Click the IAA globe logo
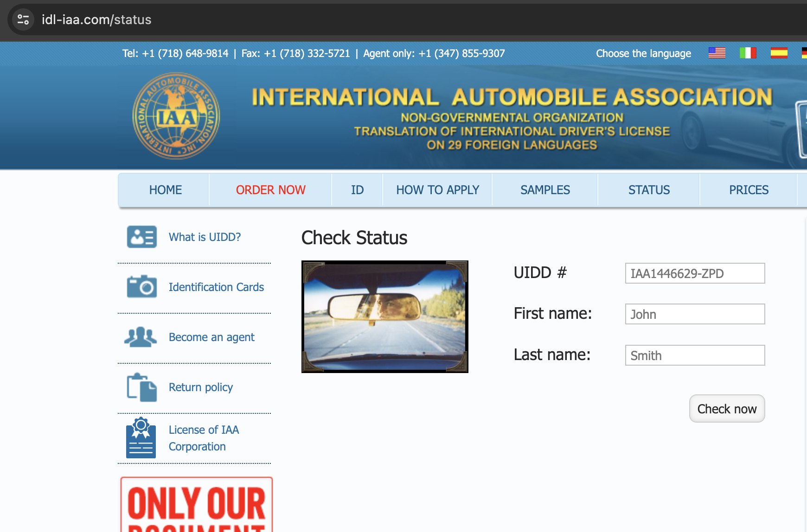 [x=176, y=116]
